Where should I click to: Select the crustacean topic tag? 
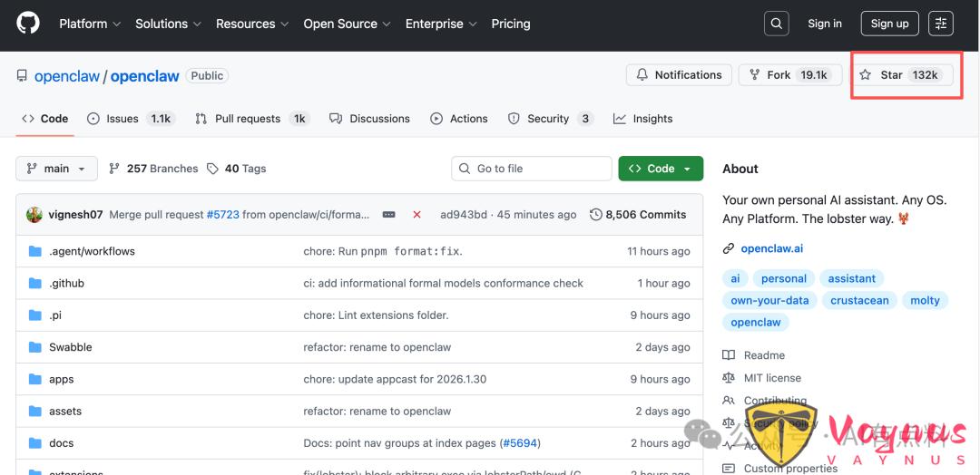pos(858,300)
